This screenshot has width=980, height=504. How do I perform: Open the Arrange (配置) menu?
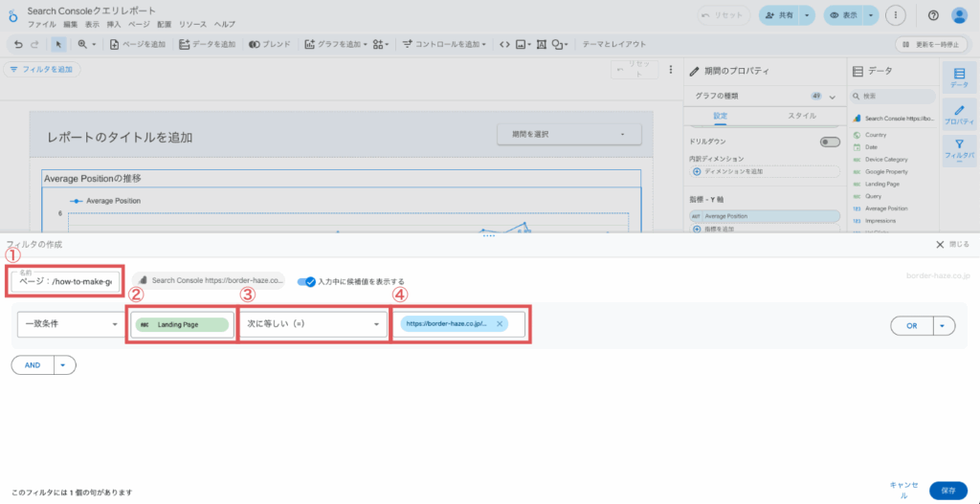164,24
